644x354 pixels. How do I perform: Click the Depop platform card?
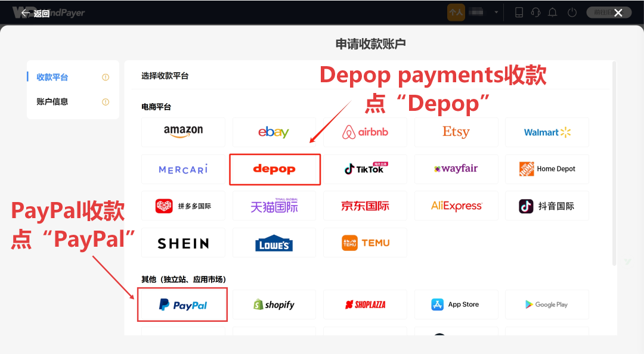[x=274, y=169]
